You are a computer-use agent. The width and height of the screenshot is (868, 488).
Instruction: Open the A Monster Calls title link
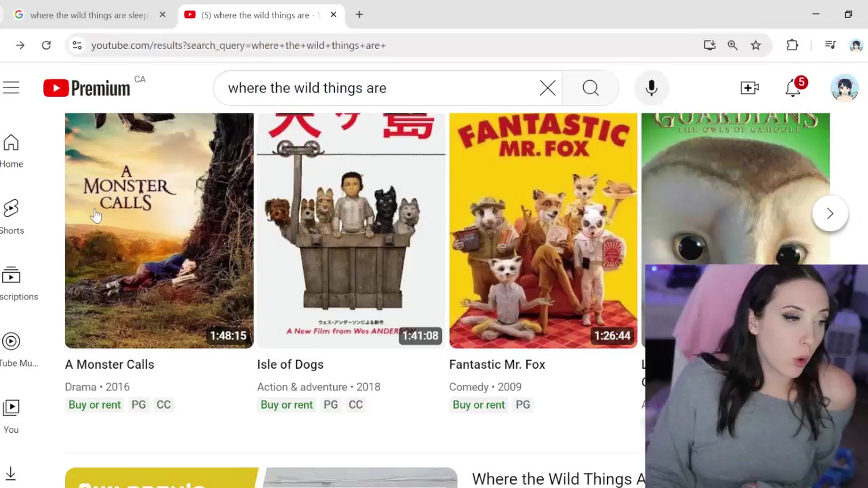(109, 364)
